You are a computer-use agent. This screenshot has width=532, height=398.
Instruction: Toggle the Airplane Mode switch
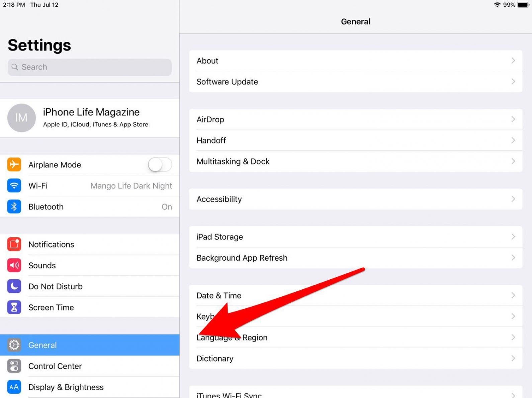click(160, 164)
